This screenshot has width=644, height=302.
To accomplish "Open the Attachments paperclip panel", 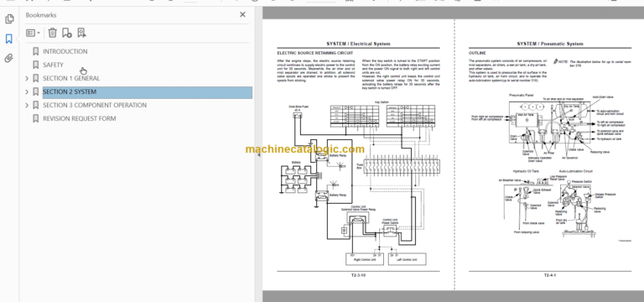I will point(9,58).
